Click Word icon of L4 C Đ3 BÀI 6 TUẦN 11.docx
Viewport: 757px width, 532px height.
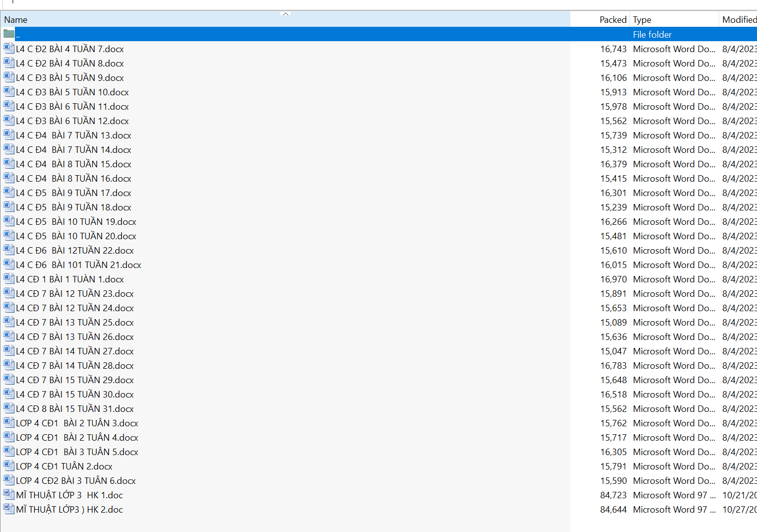9,106
